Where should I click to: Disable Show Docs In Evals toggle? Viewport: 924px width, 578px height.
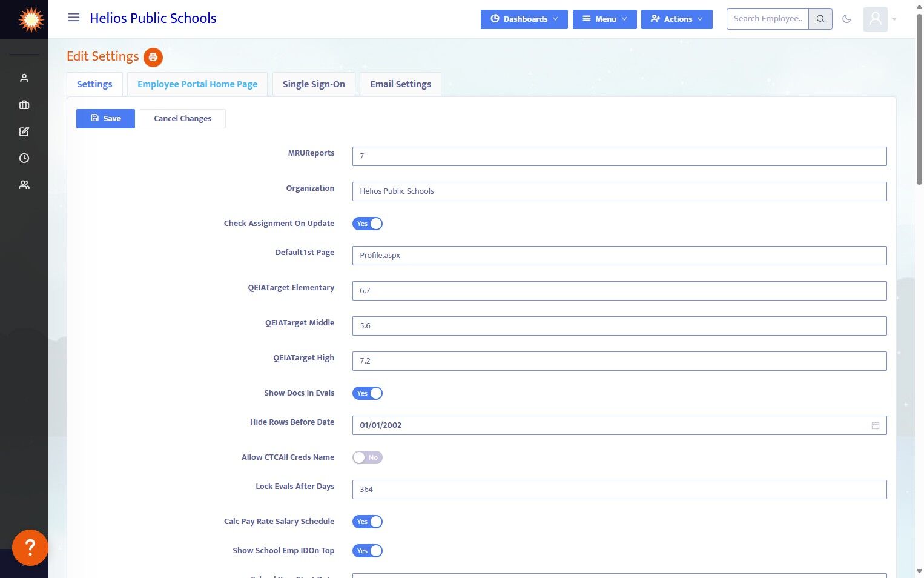[368, 393]
